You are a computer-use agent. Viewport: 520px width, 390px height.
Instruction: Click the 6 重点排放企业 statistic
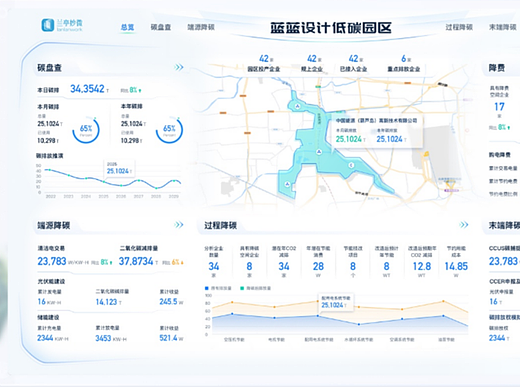404,63
